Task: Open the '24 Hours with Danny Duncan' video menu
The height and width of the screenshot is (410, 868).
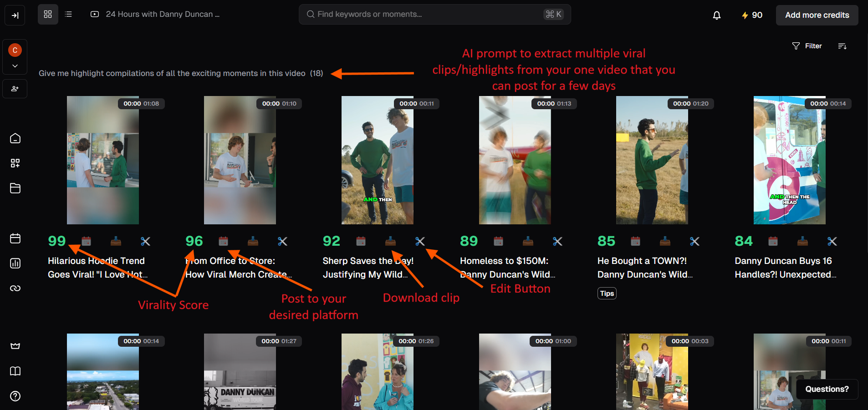Action: [163, 14]
